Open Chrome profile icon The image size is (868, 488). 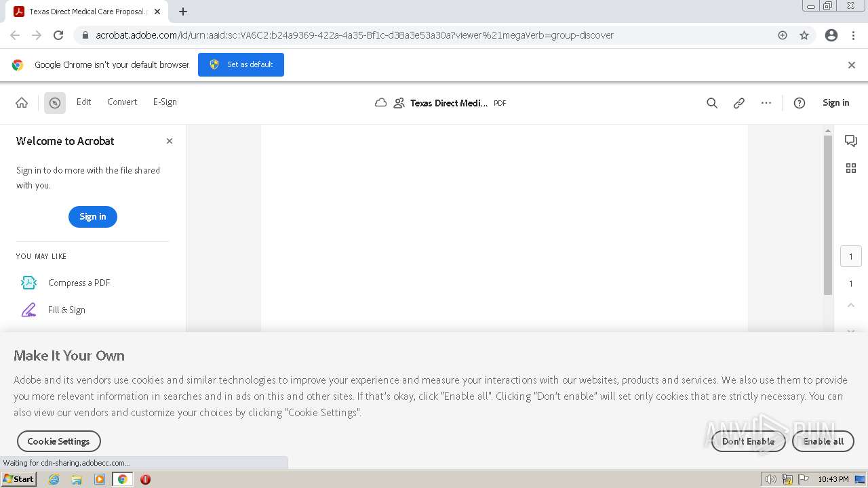pos(831,35)
